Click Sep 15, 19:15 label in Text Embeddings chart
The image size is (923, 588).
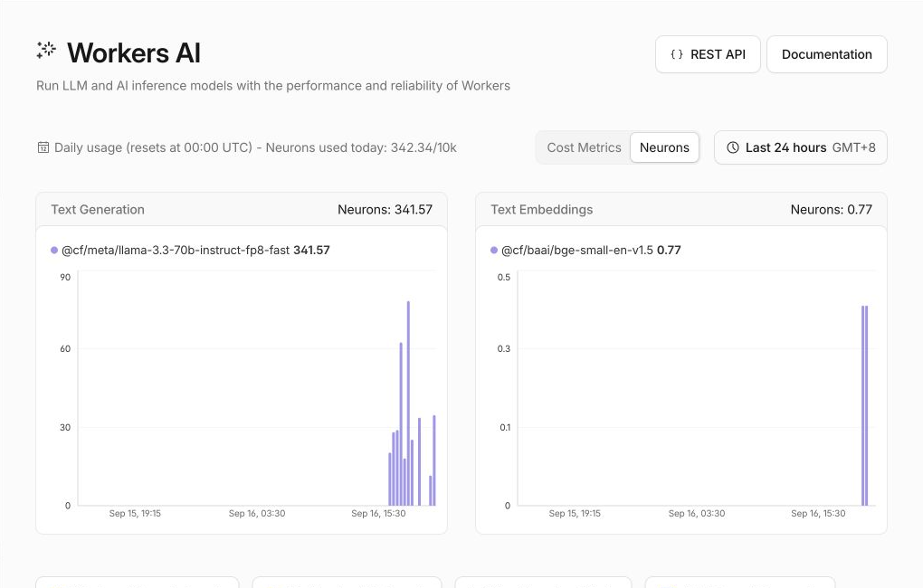575,513
